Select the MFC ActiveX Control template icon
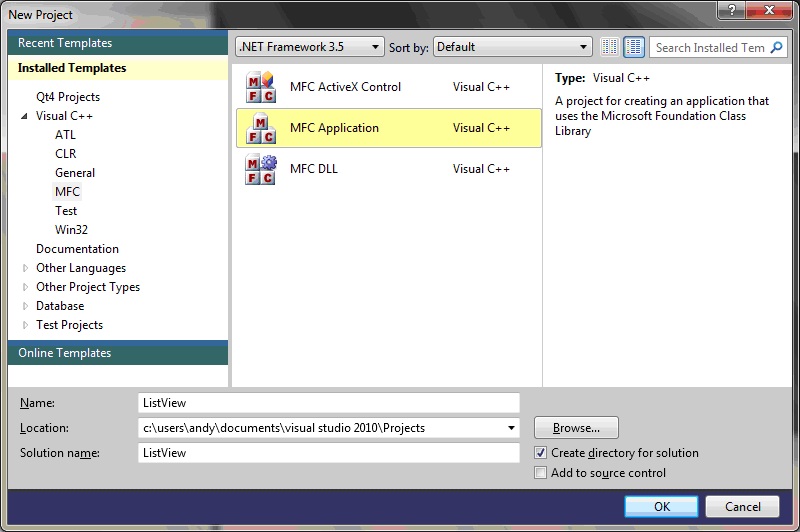The image size is (800, 532). pos(261,88)
